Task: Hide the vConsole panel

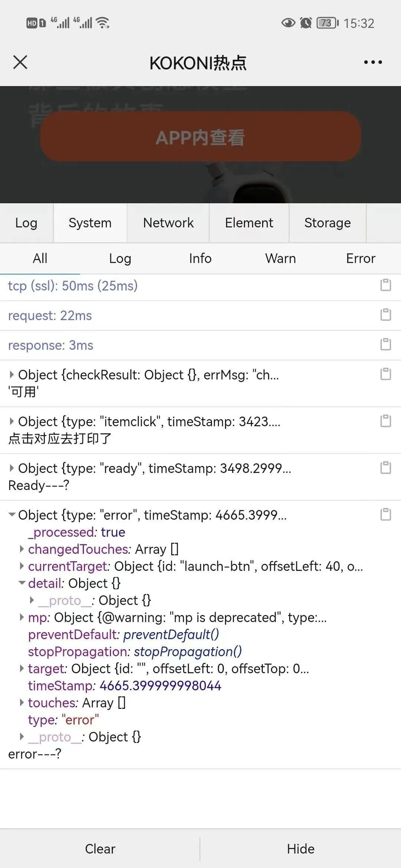Action: (301, 849)
